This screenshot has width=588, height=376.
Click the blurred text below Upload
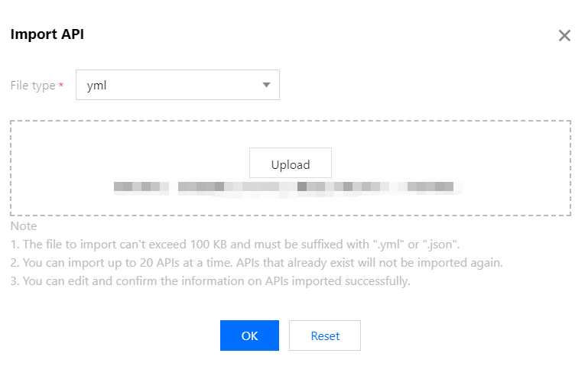(x=283, y=186)
